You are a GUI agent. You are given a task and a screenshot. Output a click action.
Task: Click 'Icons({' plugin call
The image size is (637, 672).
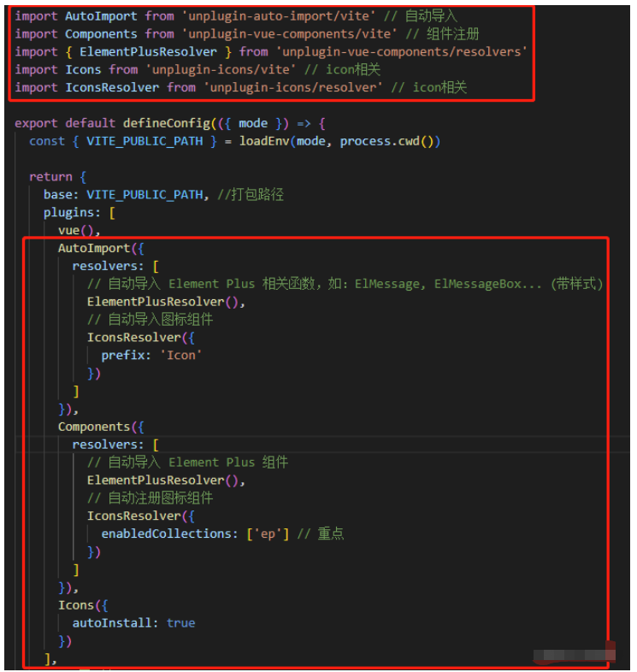(83, 606)
